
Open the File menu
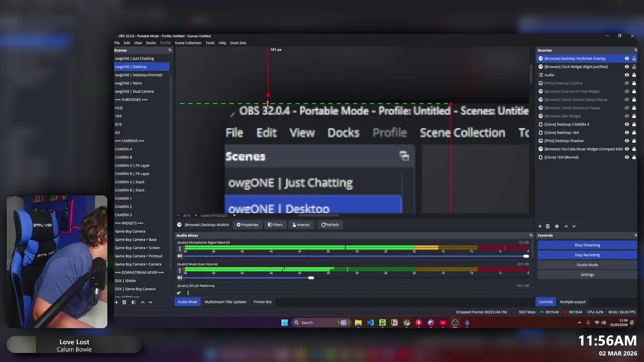point(117,43)
